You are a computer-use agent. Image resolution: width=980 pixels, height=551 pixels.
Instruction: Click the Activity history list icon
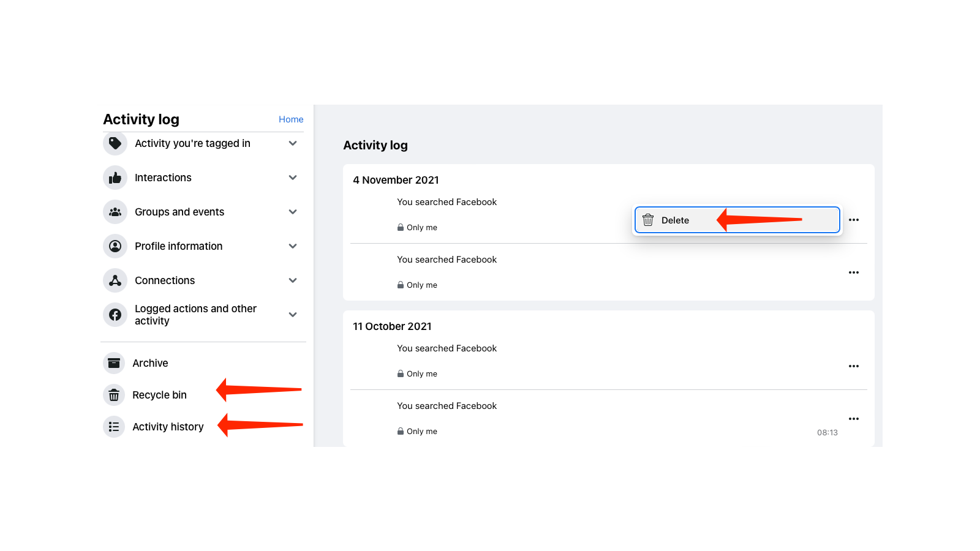[114, 427]
